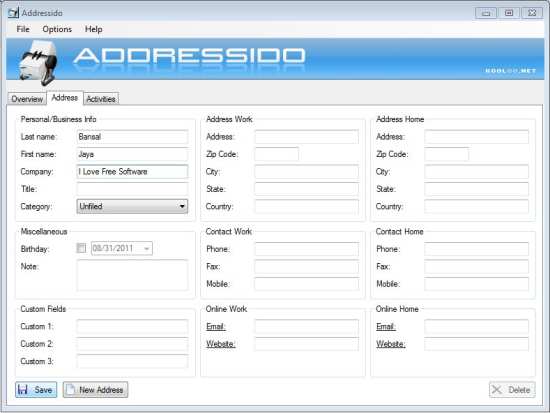Viewport: 550px width, 413px height.
Task: Click the Contact Work Fax field
Action: pos(307,266)
